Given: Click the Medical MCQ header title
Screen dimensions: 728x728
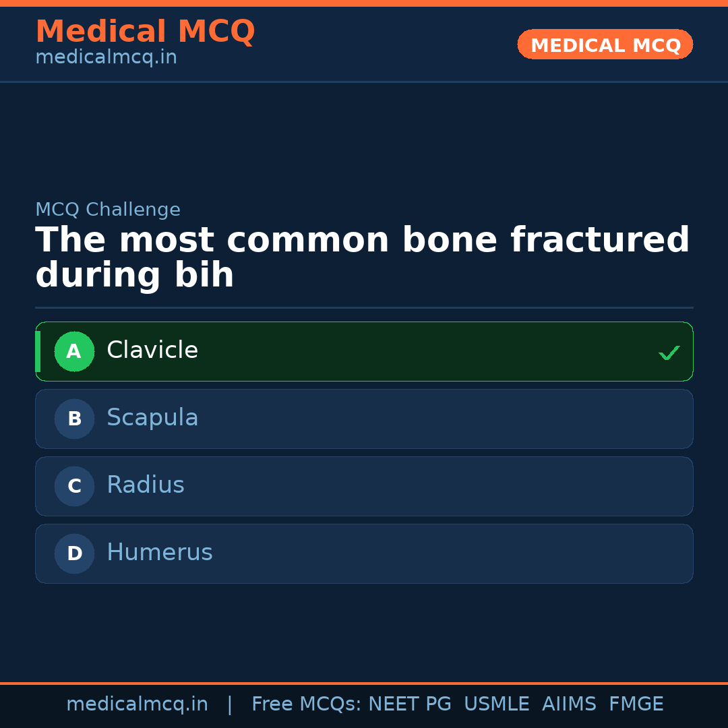Looking at the screenshot, I should pyautogui.click(x=145, y=32).
